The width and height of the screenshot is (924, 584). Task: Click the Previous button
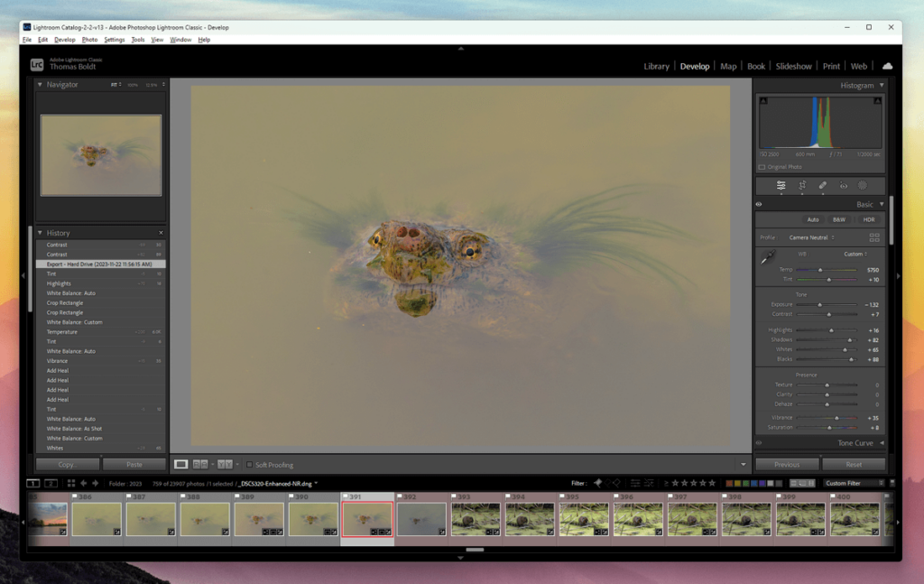click(x=786, y=464)
